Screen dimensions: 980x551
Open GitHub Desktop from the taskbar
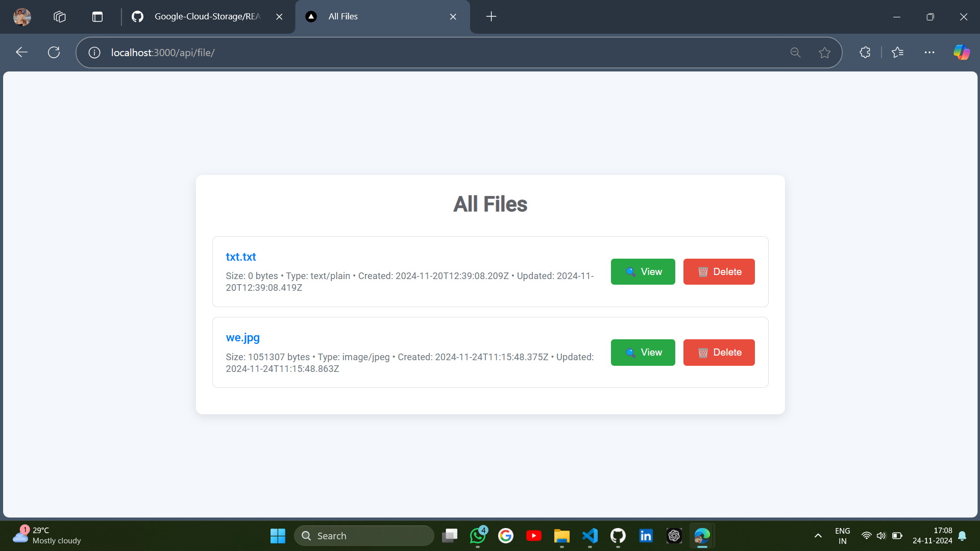pyautogui.click(x=618, y=536)
